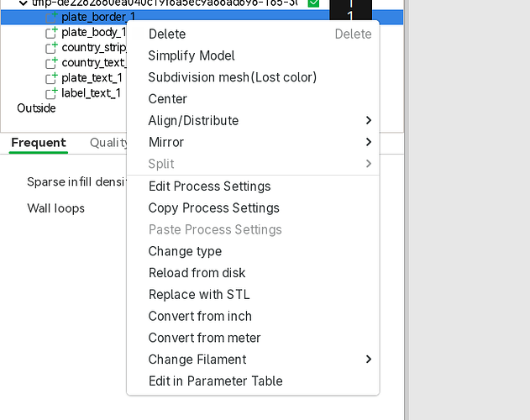Click the plate_border_1 part icon
This screenshot has height=420, width=530.
(x=52, y=18)
